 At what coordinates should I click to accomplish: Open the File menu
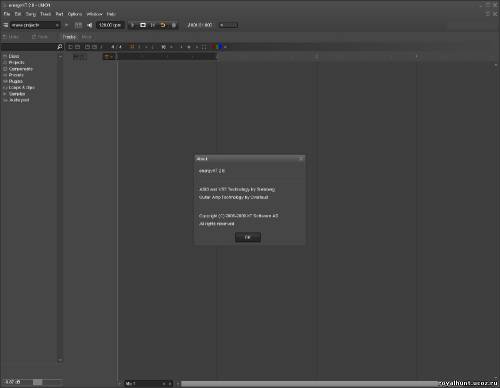coord(7,14)
